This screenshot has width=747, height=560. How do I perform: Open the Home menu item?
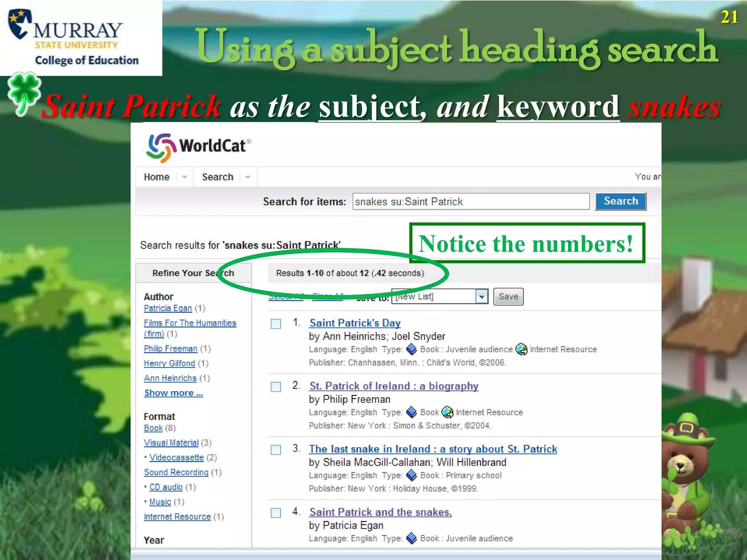(x=156, y=177)
